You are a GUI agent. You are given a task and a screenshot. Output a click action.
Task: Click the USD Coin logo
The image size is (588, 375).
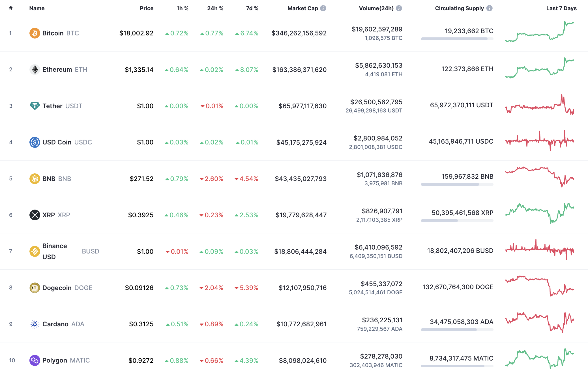pos(35,142)
